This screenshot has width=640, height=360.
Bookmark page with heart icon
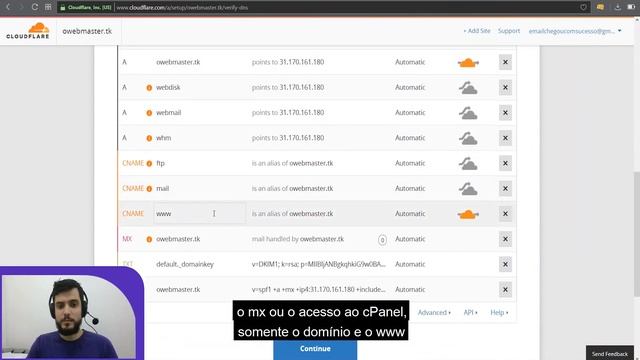(583, 7)
